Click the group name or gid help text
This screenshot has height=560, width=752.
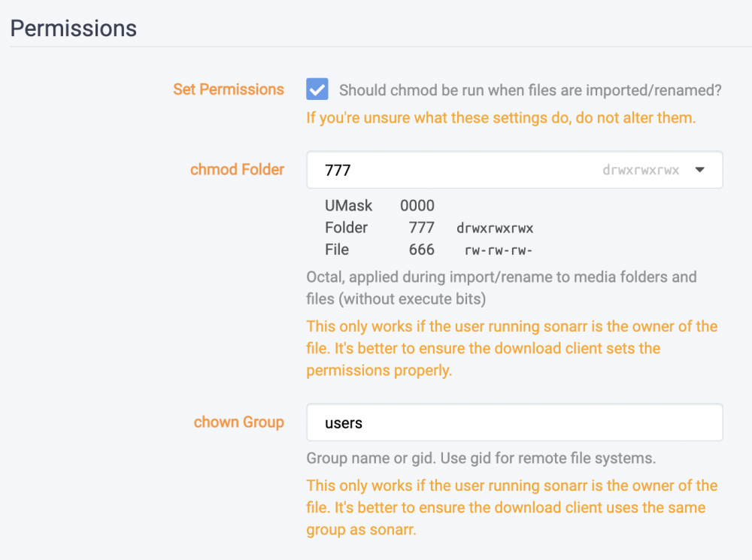[x=481, y=458]
